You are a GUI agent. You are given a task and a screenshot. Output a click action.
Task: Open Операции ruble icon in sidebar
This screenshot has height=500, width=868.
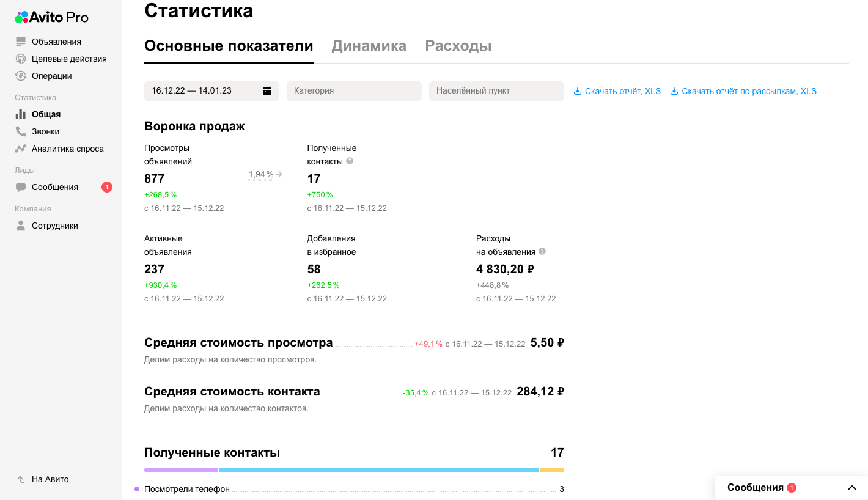tap(21, 76)
